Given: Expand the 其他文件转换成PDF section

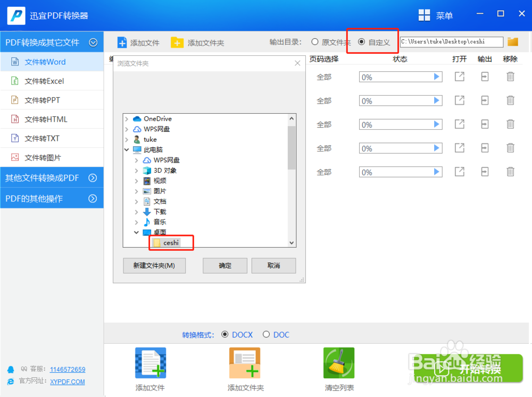Looking at the screenshot, I should tap(93, 178).
